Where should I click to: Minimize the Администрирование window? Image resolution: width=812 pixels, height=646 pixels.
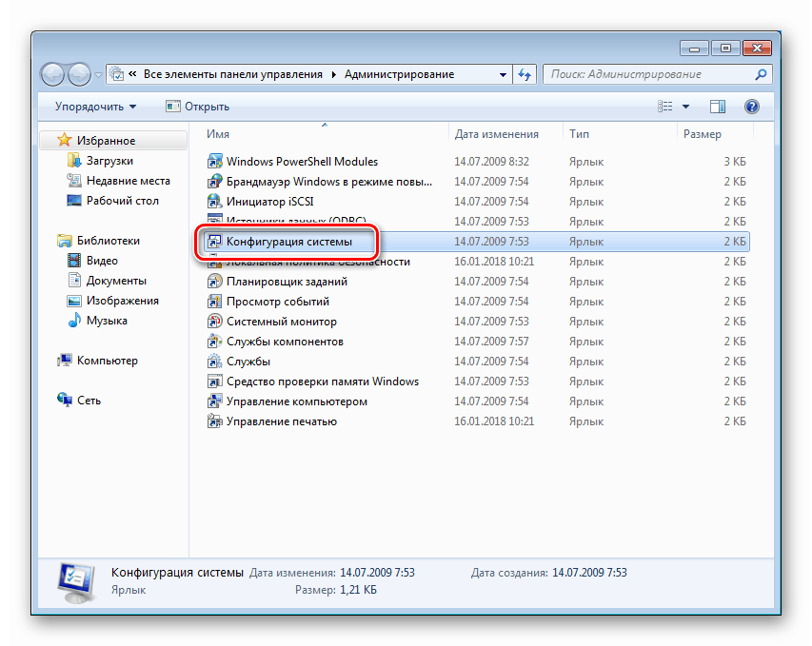(x=695, y=49)
